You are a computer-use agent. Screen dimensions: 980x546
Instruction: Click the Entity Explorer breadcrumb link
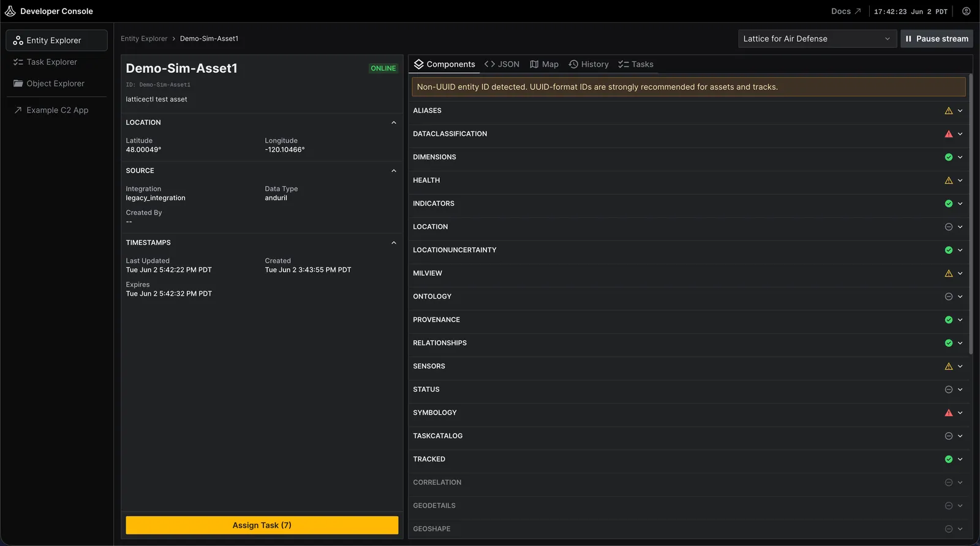coord(144,39)
